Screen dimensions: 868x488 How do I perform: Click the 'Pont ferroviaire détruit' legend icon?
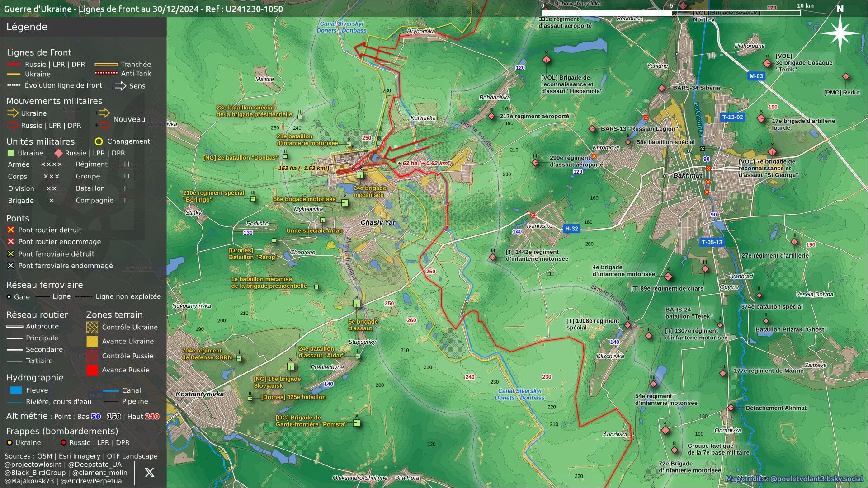[11, 254]
